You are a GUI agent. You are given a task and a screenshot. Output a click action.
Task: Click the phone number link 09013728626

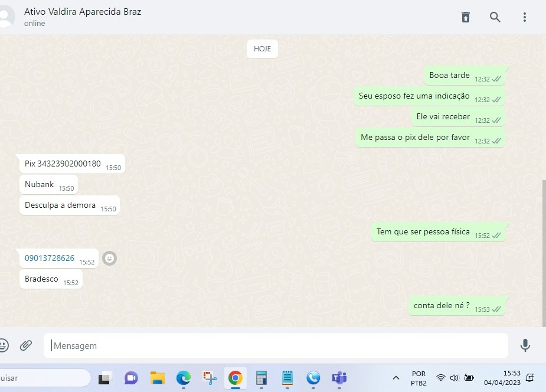click(50, 258)
